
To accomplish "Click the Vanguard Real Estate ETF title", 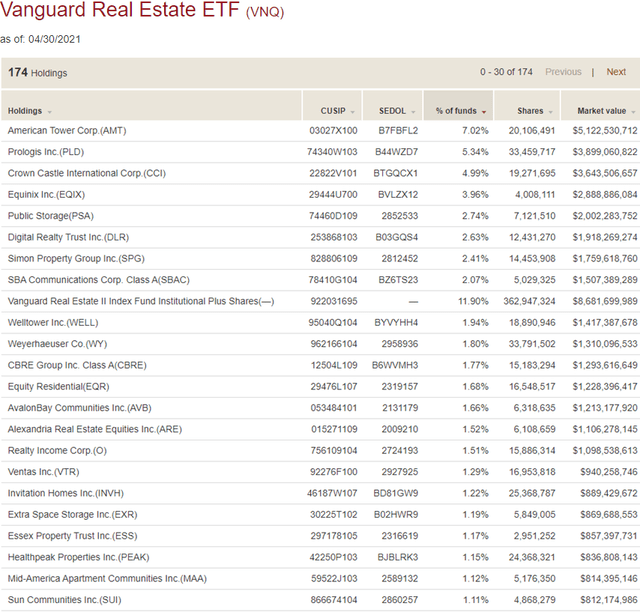I will (120, 10).
